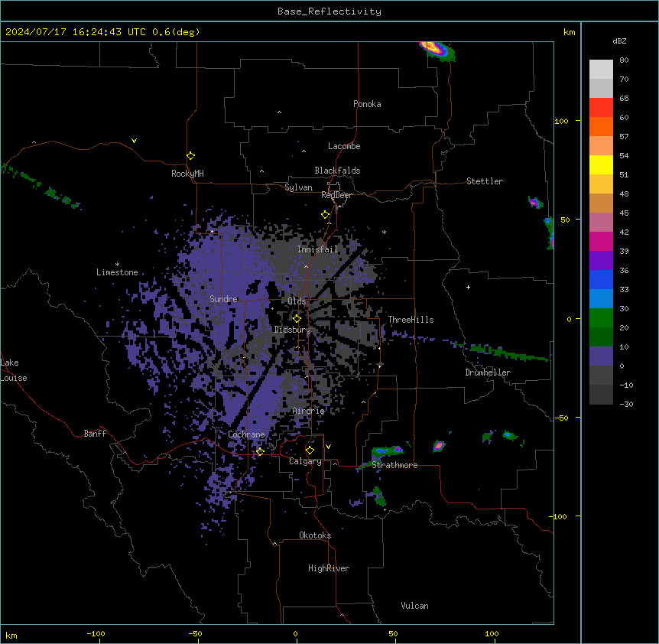Click the ThreeHills label

[x=411, y=320]
